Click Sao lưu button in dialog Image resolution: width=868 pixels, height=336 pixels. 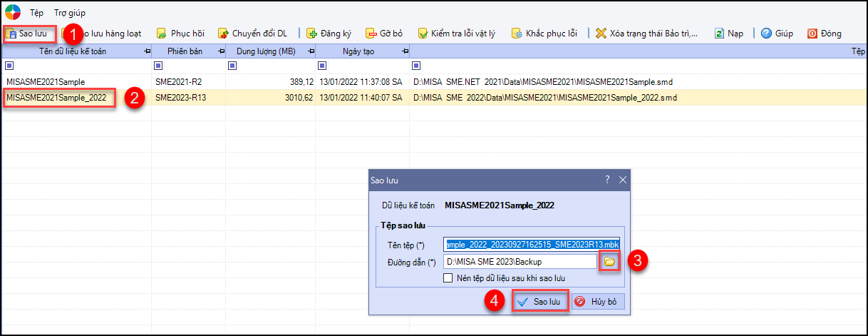point(541,302)
